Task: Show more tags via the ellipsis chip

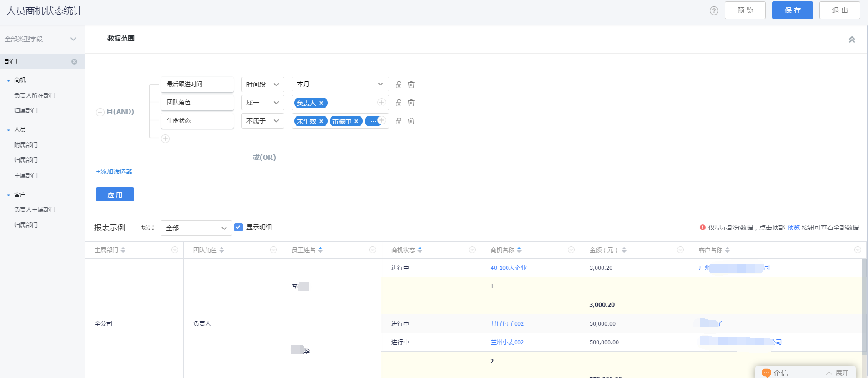Action: 373,121
